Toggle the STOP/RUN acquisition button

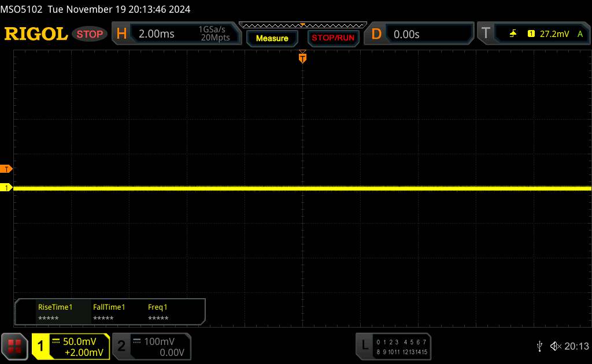coord(333,38)
